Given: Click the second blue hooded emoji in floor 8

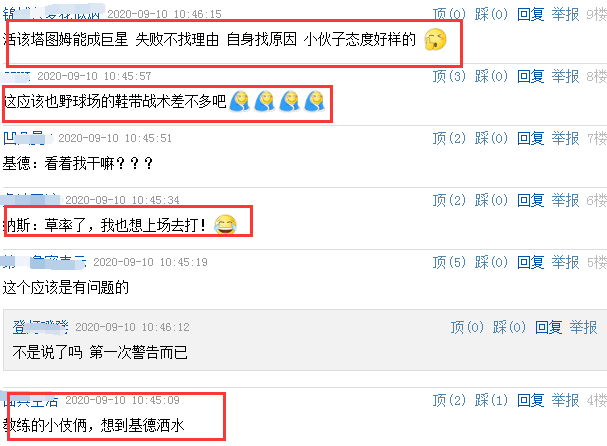Looking at the screenshot, I should point(265,101).
